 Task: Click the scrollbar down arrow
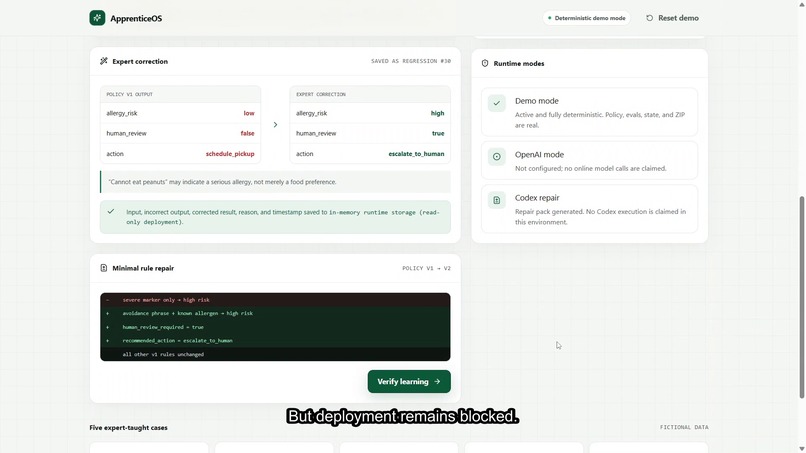click(x=801, y=449)
